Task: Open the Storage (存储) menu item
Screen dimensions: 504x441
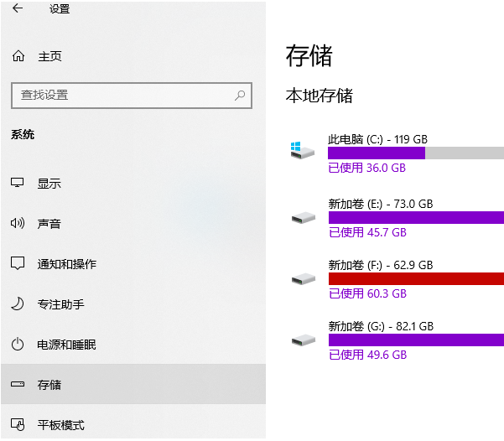Action: click(x=49, y=385)
